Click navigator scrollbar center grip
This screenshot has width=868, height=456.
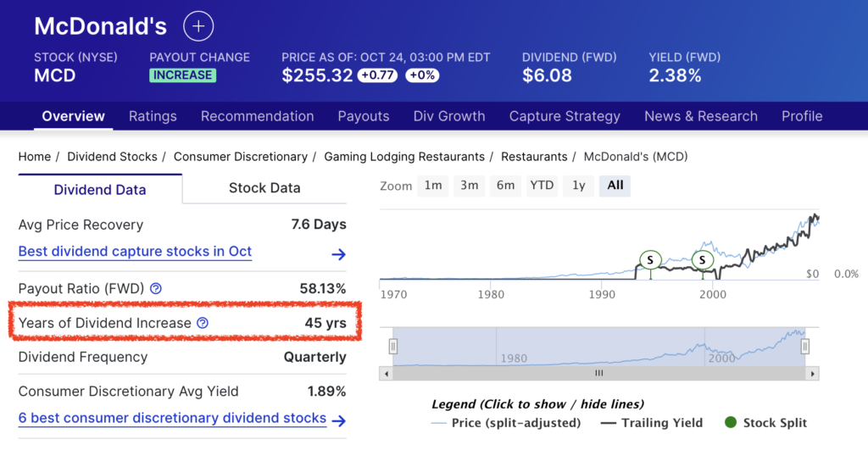point(599,374)
